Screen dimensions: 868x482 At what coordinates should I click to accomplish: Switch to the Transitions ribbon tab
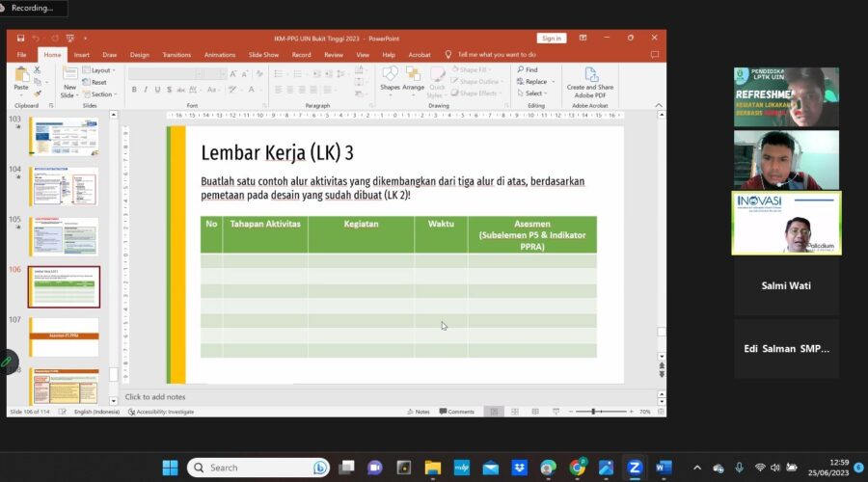(176, 55)
